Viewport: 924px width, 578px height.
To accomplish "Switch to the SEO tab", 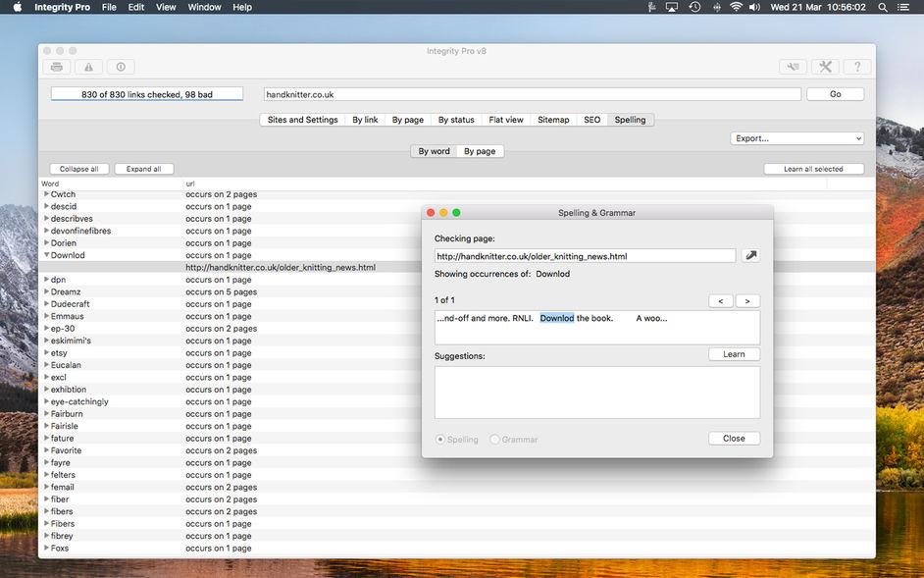I will pyautogui.click(x=591, y=120).
